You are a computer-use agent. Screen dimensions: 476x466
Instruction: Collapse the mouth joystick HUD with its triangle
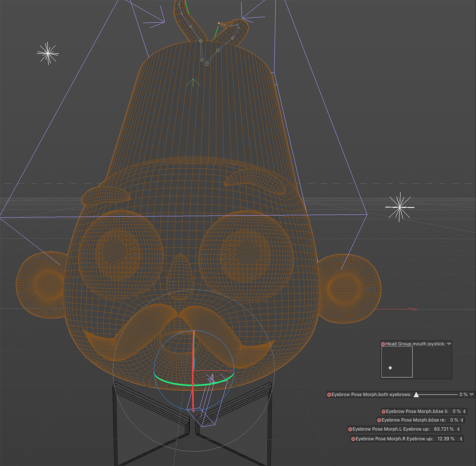[x=449, y=344]
